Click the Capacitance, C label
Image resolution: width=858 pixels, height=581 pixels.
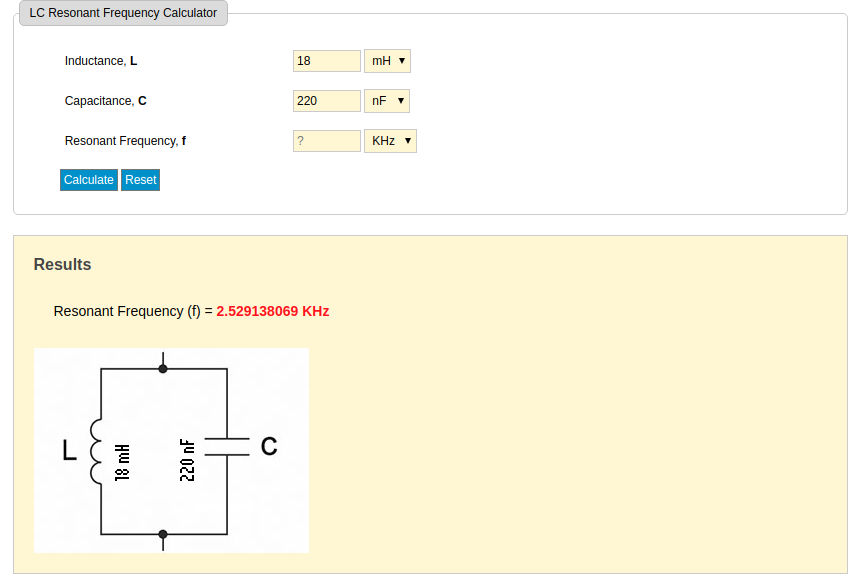pyautogui.click(x=106, y=101)
